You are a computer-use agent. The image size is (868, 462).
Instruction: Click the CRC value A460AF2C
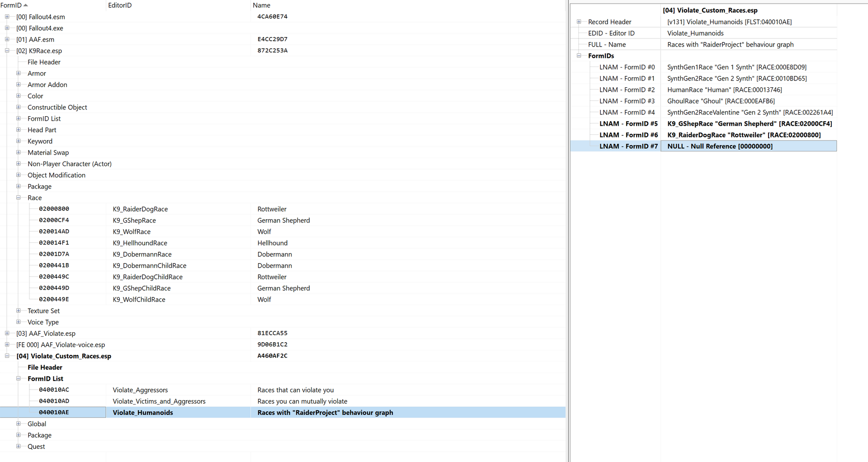coord(273,356)
